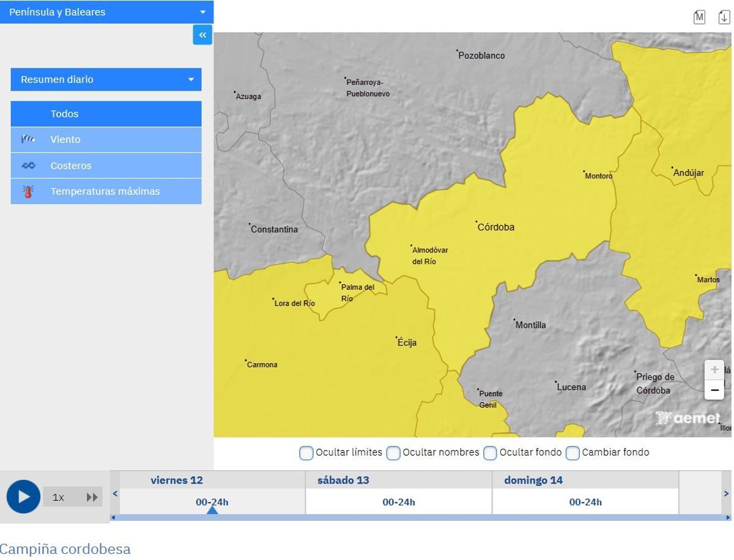
Task: Advance timeline with the right arrow
Action: (727, 493)
